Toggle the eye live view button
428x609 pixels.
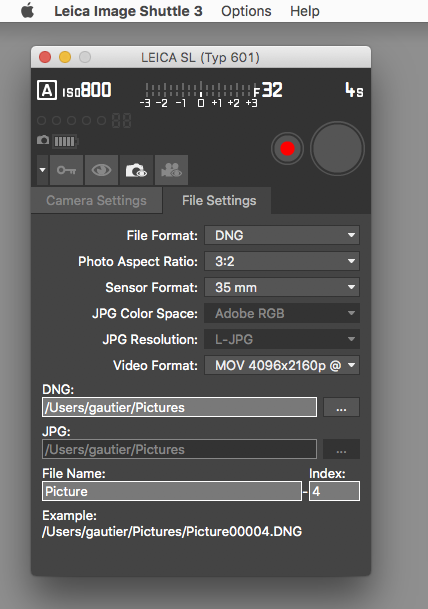pyautogui.click(x=101, y=170)
